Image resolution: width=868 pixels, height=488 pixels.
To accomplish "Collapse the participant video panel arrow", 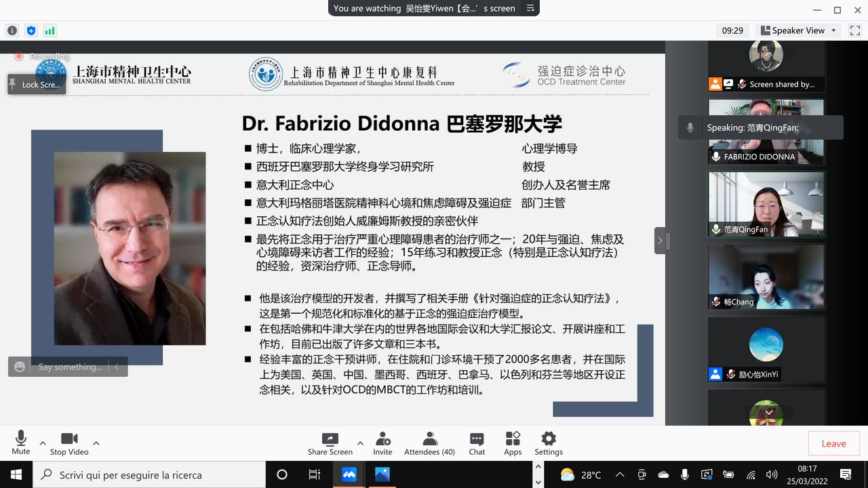I will point(660,240).
